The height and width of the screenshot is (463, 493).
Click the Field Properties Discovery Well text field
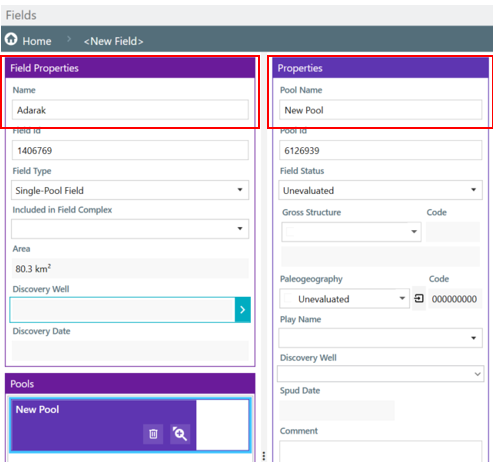pos(122,310)
